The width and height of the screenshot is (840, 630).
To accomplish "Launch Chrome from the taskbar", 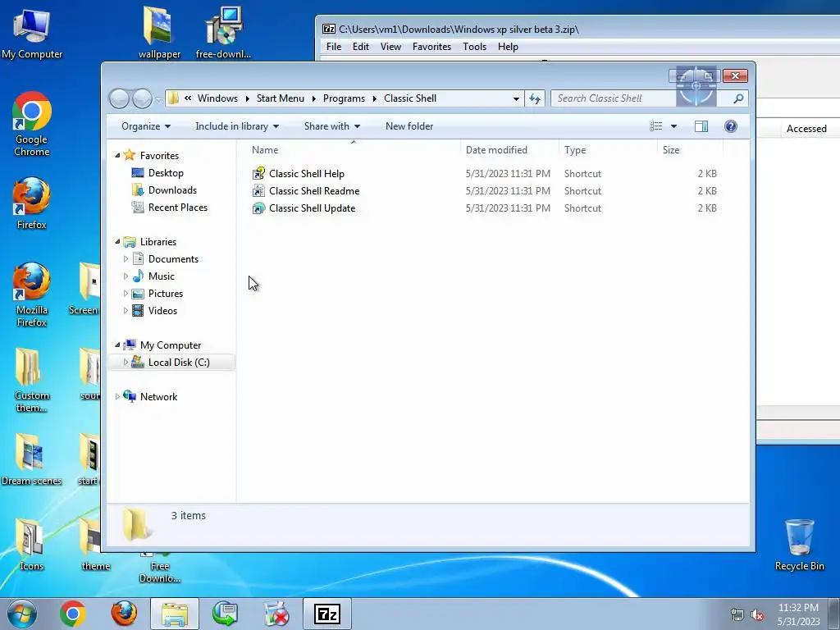I will click(x=73, y=614).
